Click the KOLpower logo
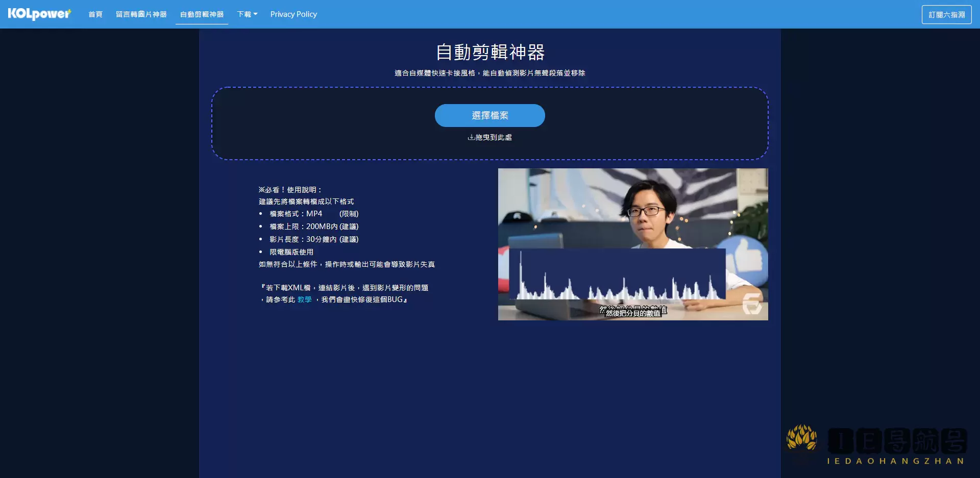This screenshot has height=478, width=980. pos(39,14)
